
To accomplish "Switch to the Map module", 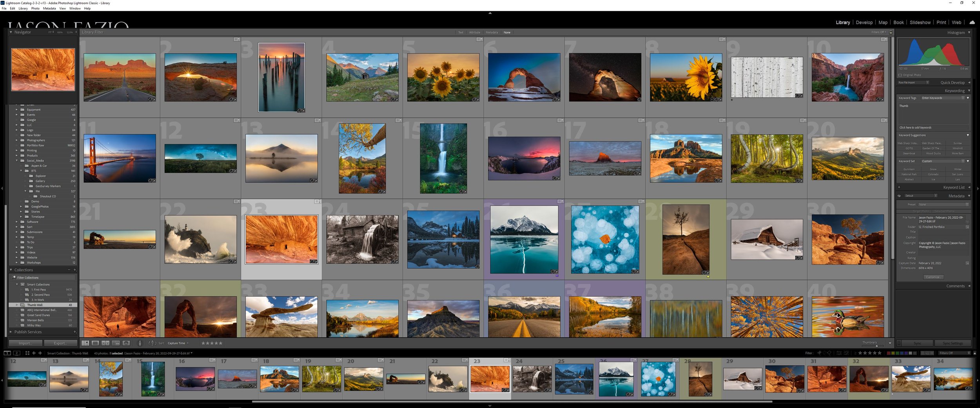I will click(883, 22).
